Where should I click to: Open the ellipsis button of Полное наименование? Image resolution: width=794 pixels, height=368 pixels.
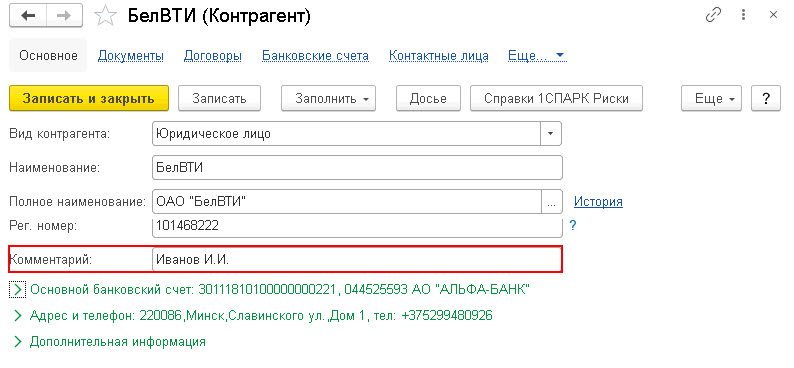(x=551, y=202)
